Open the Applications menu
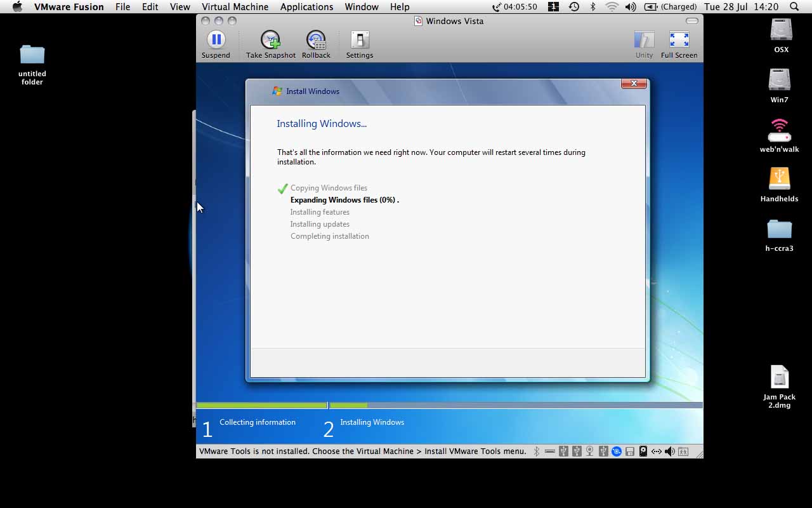812x508 pixels. 306,7
